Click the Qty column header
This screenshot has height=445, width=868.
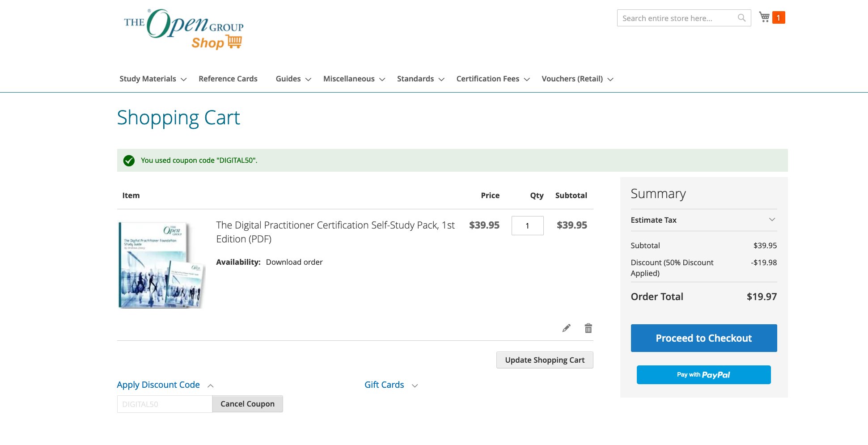pos(537,195)
